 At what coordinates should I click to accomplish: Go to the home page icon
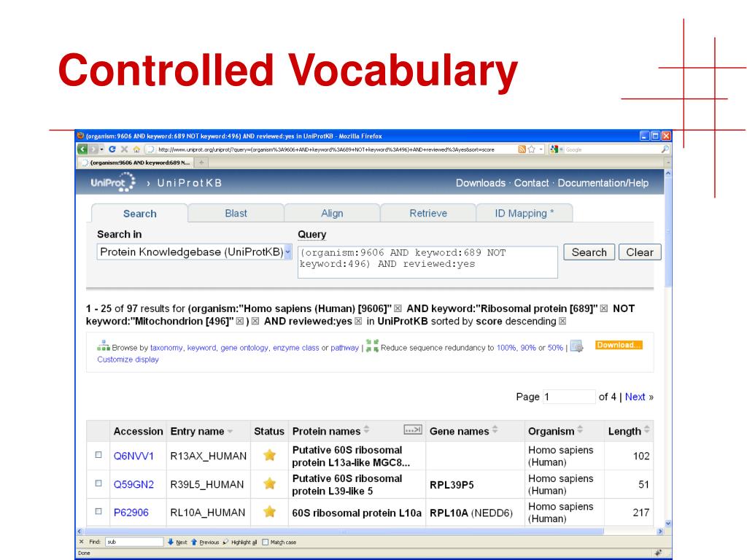pos(136,149)
